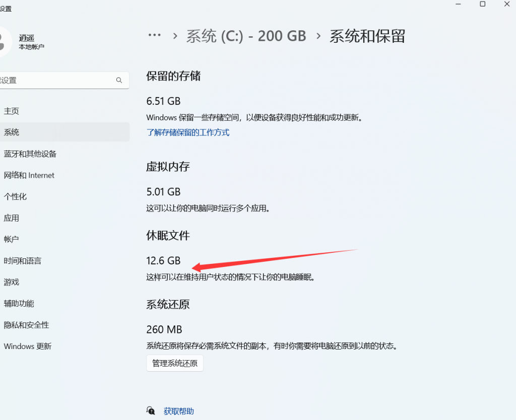Open the 系统 (C:) - 200 GB breadcrumb

click(x=246, y=35)
